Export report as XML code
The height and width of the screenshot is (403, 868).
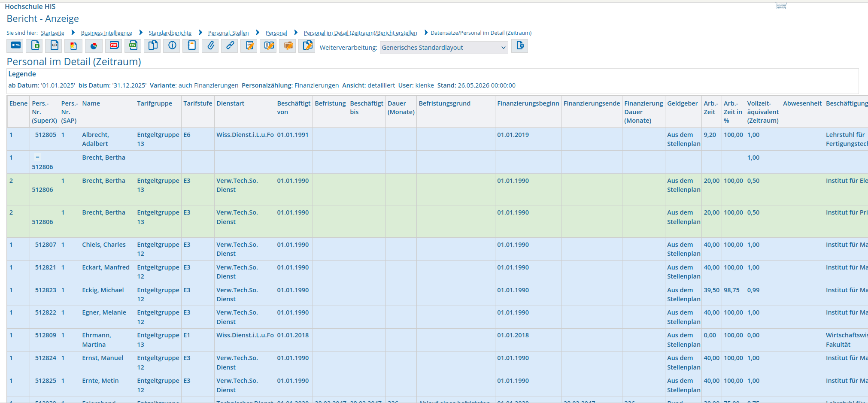tap(55, 45)
